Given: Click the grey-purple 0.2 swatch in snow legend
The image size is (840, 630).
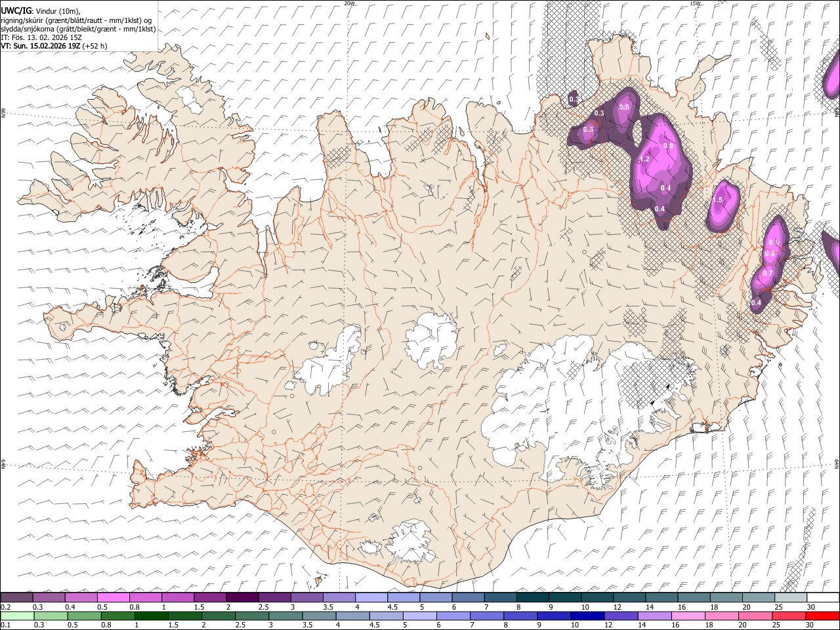Looking at the screenshot, I should (16, 598).
